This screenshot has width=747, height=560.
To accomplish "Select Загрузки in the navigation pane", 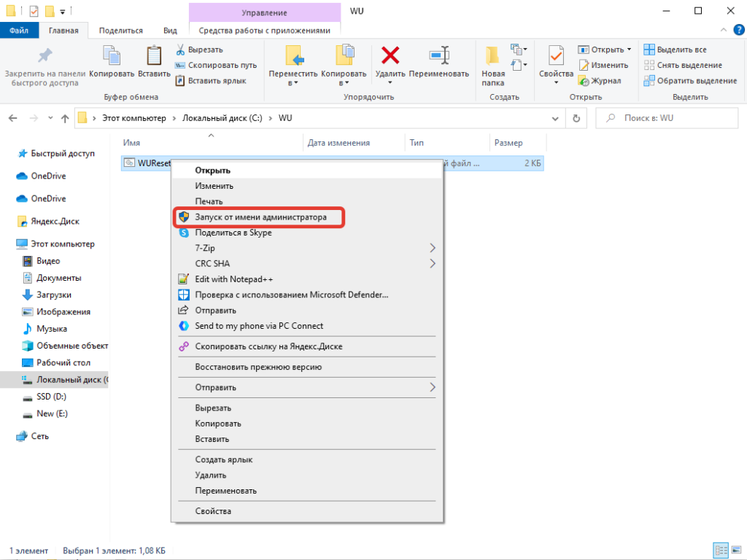I will coord(53,295).
